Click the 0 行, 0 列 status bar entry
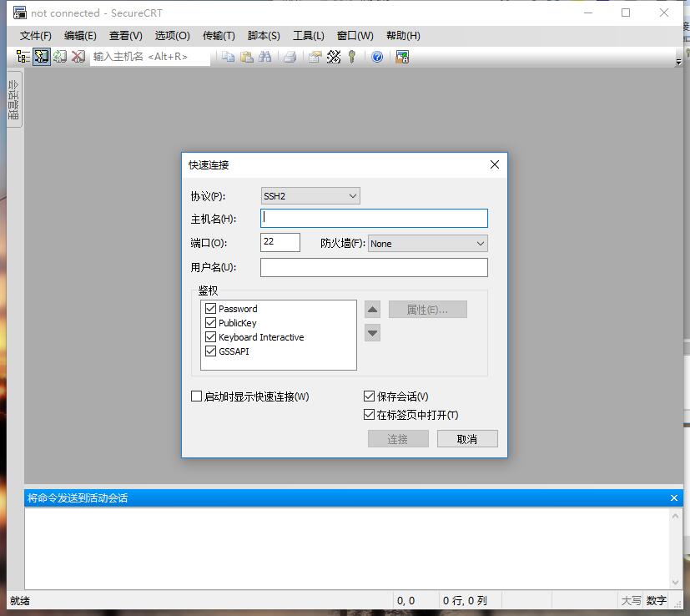 pos(465,601)
